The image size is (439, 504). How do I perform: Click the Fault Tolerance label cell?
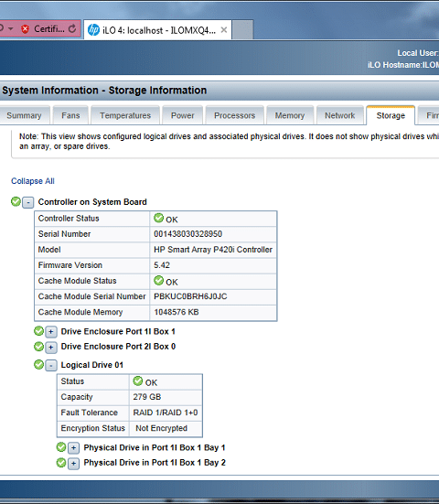93,413
